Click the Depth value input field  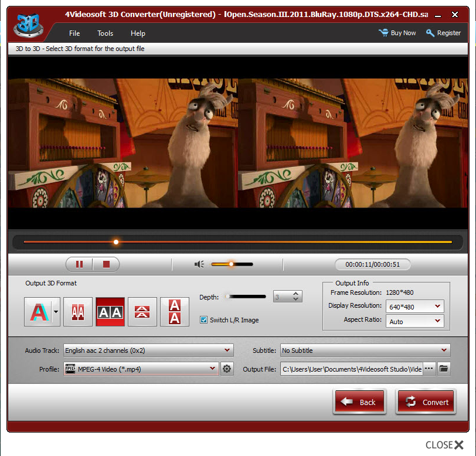point(283,297)
